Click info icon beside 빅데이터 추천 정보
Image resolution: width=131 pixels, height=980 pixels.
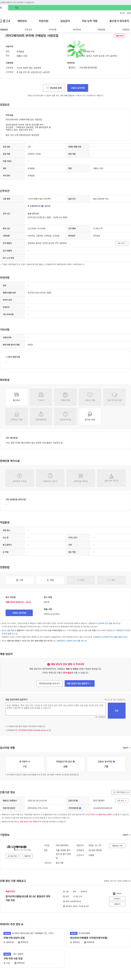click(x=22, y=924)
